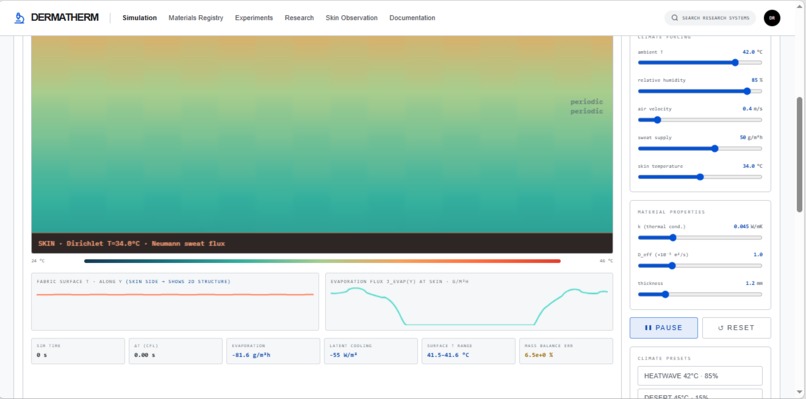Adjust the skin temperature slider
This screenshot has height=399, width=806.
click(700, 177)
